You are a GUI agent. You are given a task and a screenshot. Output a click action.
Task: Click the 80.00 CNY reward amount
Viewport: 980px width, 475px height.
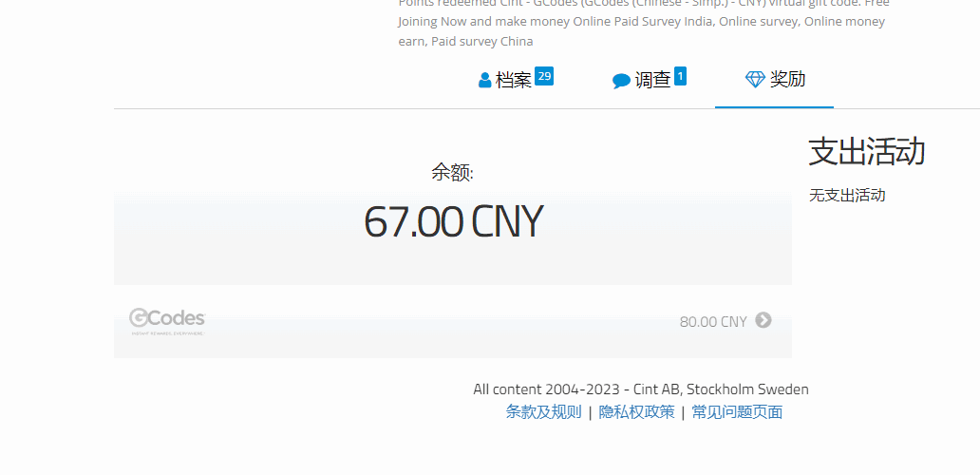(x=713, y=321)
